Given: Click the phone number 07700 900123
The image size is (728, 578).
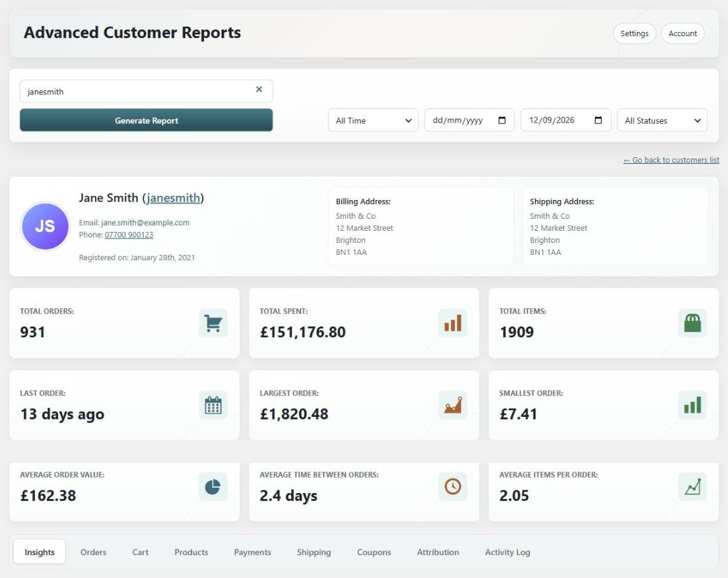Looking at the screenshot, I should pyautogui.click(x=128, y=234).
